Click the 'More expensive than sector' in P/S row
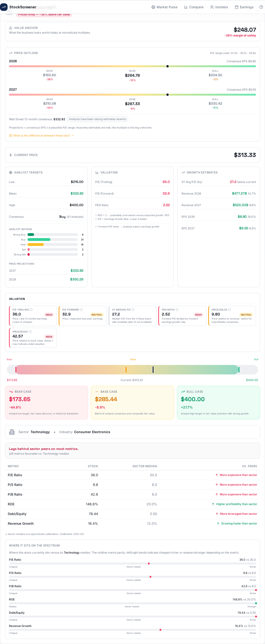 (238, 484)
